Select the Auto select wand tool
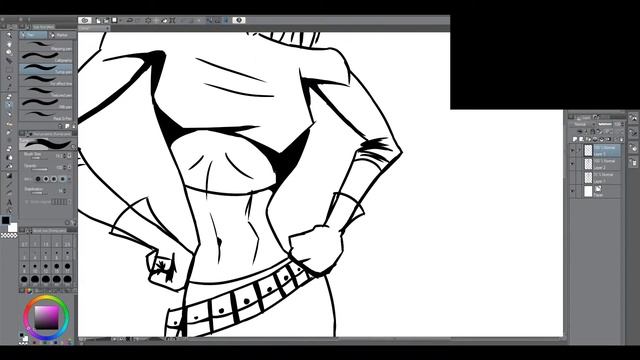 (x=9, y=78)
